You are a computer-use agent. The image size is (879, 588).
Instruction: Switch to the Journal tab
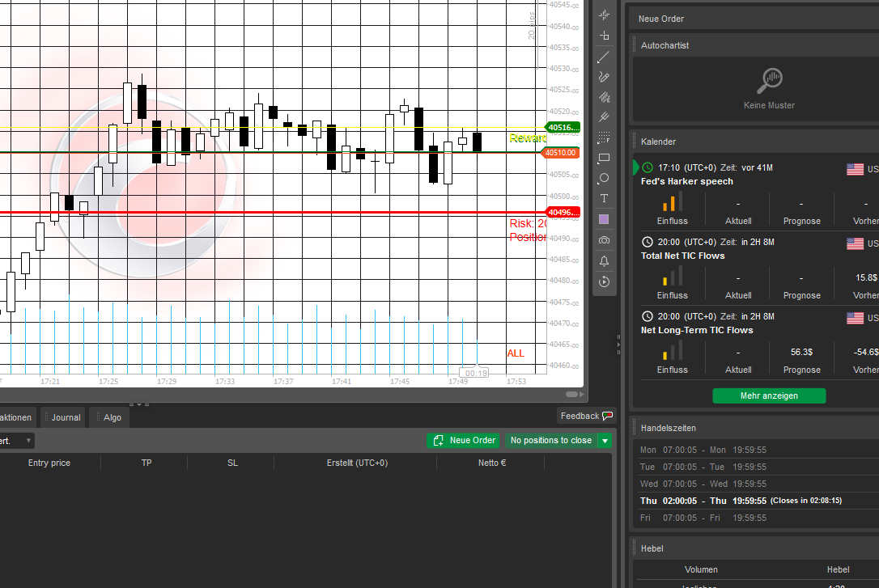coord(63,417)
